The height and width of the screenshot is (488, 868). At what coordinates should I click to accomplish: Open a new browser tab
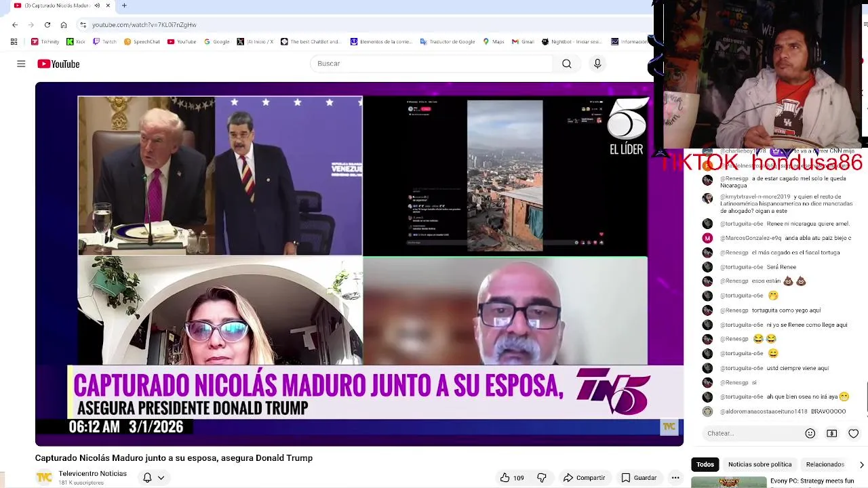(x=124, y=5)
